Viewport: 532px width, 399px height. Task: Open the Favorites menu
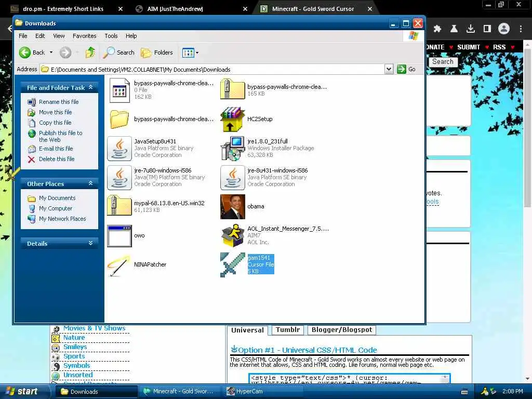coord(85,36)
